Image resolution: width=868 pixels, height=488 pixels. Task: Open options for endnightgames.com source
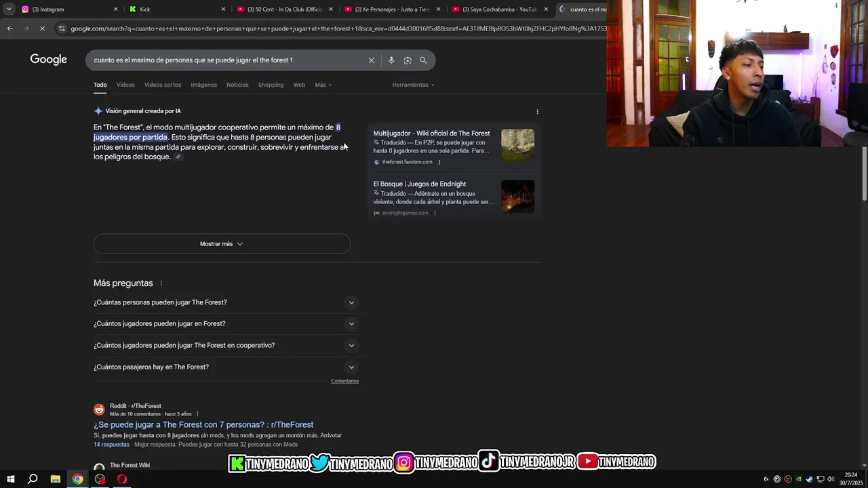point(435,213)
